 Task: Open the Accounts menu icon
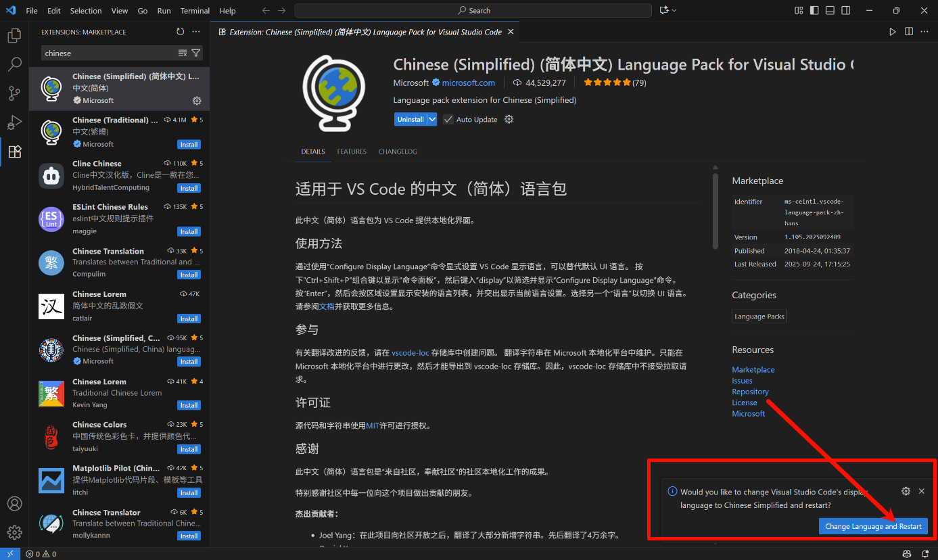pyautogui.click(x=14, y=504)
